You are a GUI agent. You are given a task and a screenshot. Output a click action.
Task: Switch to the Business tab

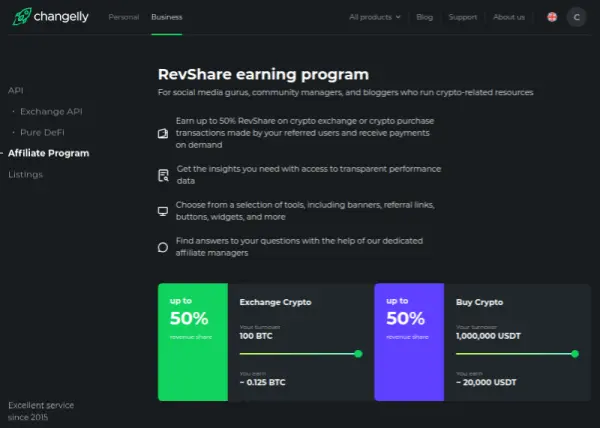(x=166, y=17)
